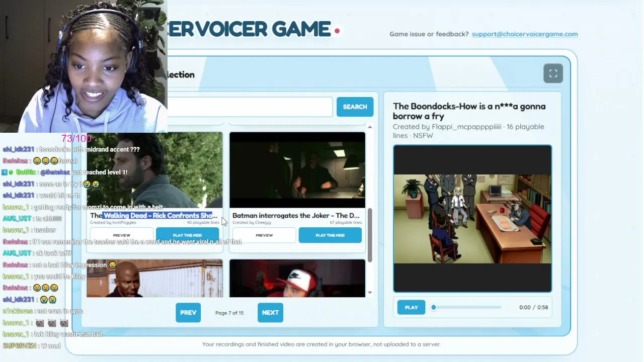The image size is (644, 362).
Task: Click the upward scroll arrow of the mod list
Action: coord(370,127)
